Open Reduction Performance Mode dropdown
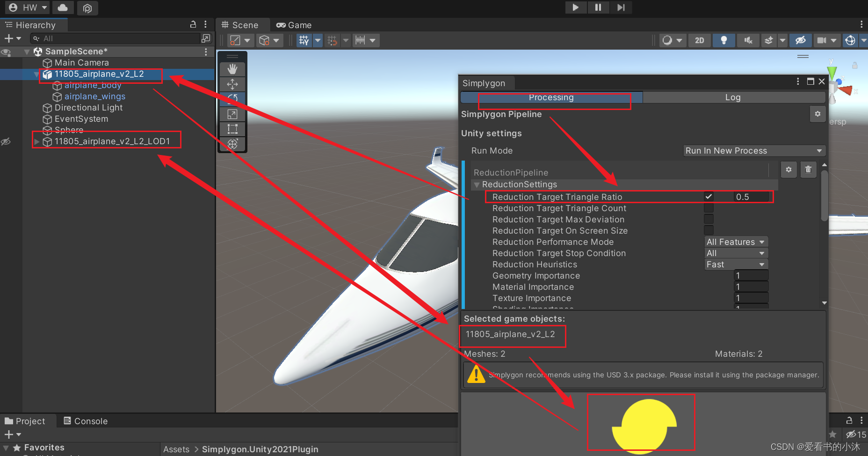The height and width of the screenshot is (456, 868). (736, 242)
